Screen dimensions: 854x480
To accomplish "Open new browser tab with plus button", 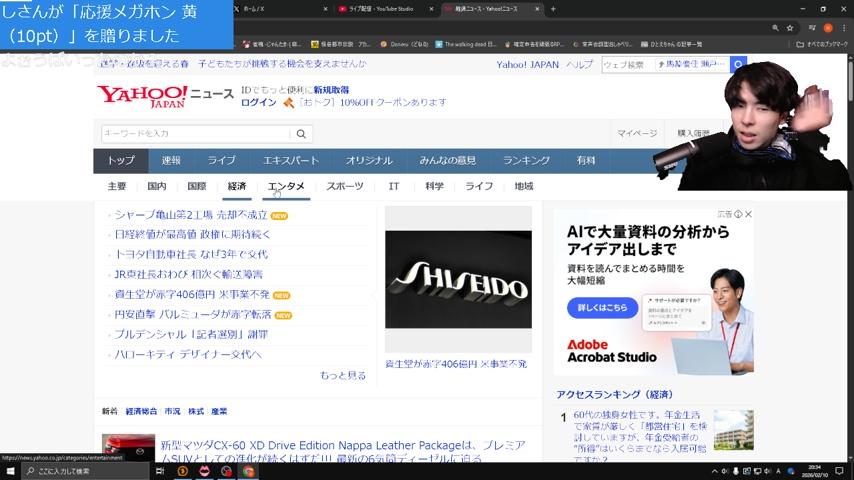I will coord(553,9).
